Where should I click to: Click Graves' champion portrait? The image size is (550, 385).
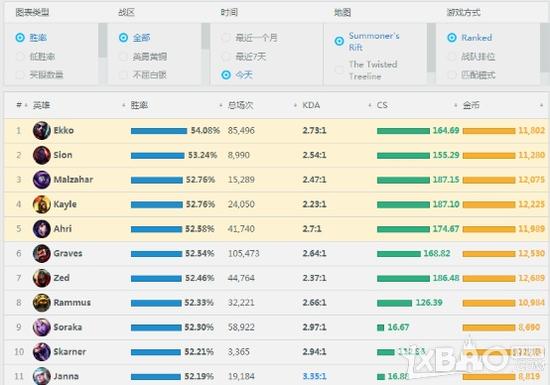point(42,253)
